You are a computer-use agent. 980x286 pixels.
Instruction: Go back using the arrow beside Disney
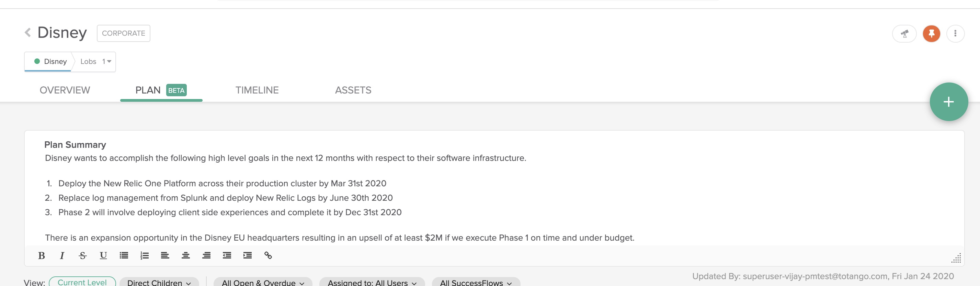[x=28, y=33]
